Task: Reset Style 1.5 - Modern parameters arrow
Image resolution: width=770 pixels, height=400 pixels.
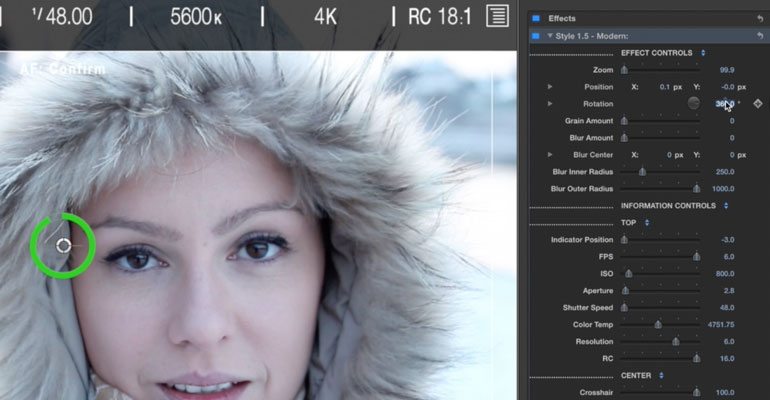Action: [x=760, y=36]
